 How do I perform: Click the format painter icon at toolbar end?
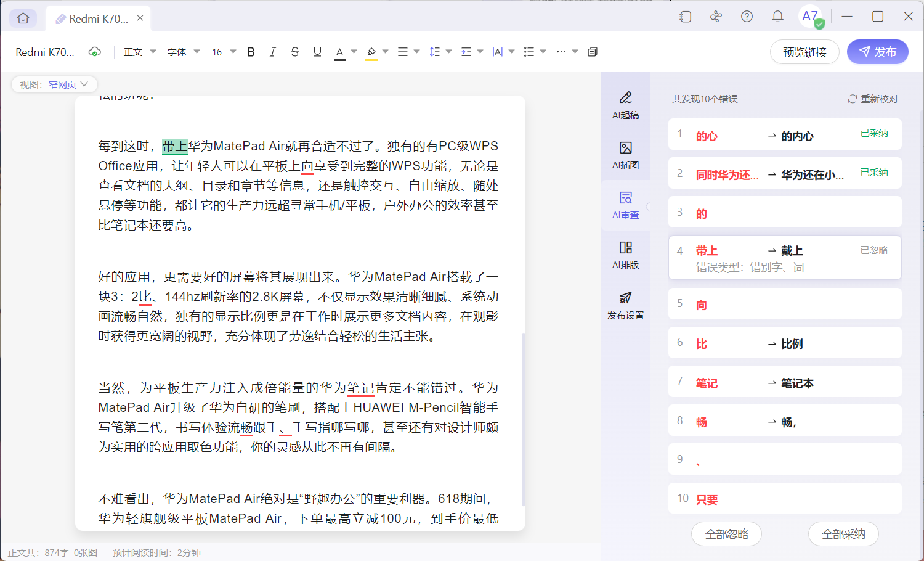pos(592,52)
